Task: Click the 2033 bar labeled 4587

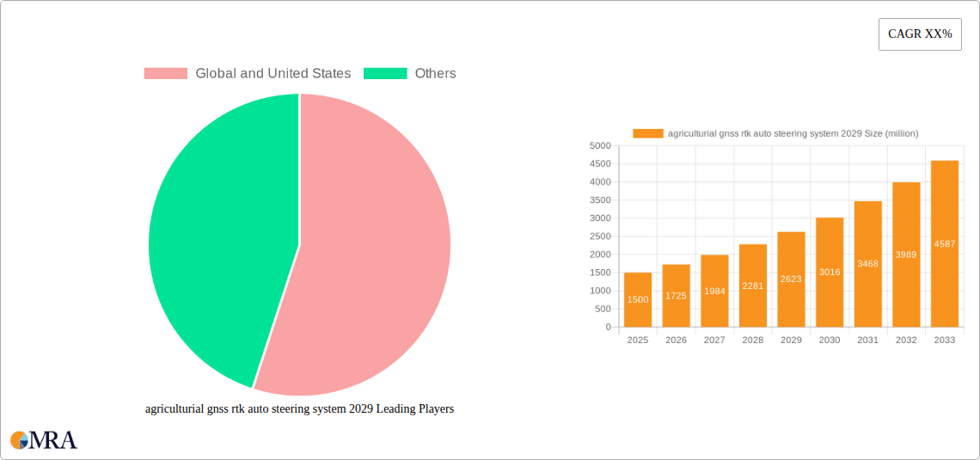Action: click(x=945, y=244)
